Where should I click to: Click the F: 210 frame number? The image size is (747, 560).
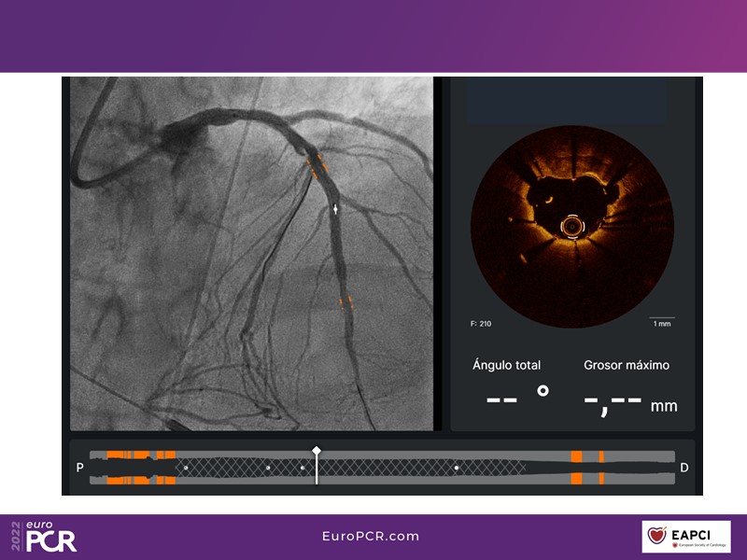(481, 324)
